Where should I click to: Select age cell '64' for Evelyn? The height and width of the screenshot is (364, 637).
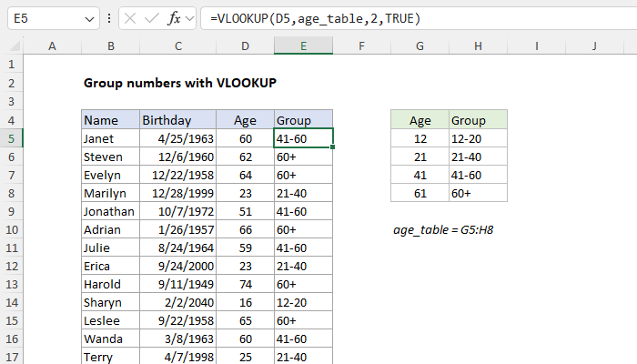(245, 175)
